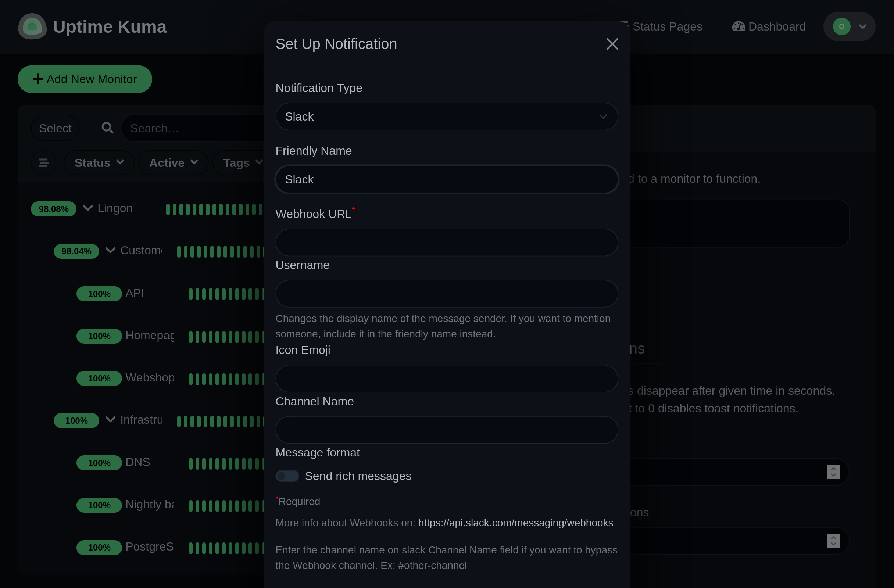This screenshot has width=894, height=588.
Task: Click Lingon's 98.08% uptime badge
Action: pyautogui.click(x=53, y=209)
